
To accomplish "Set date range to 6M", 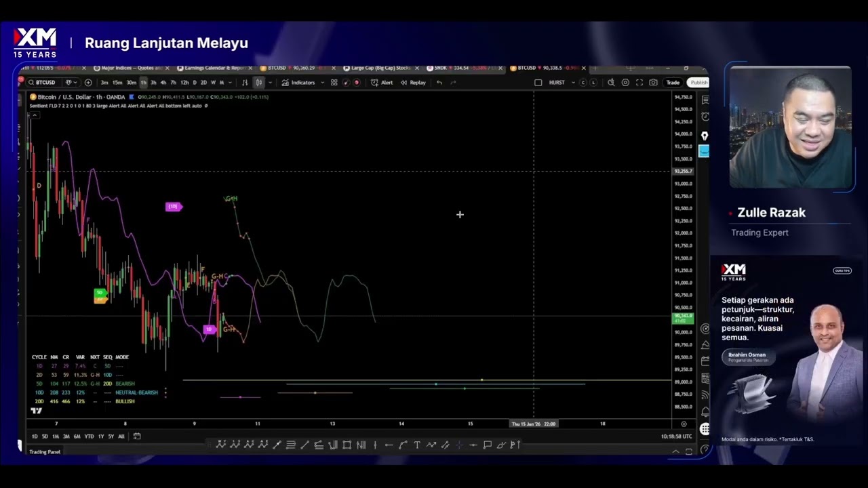I will click(x=77, y=436).
